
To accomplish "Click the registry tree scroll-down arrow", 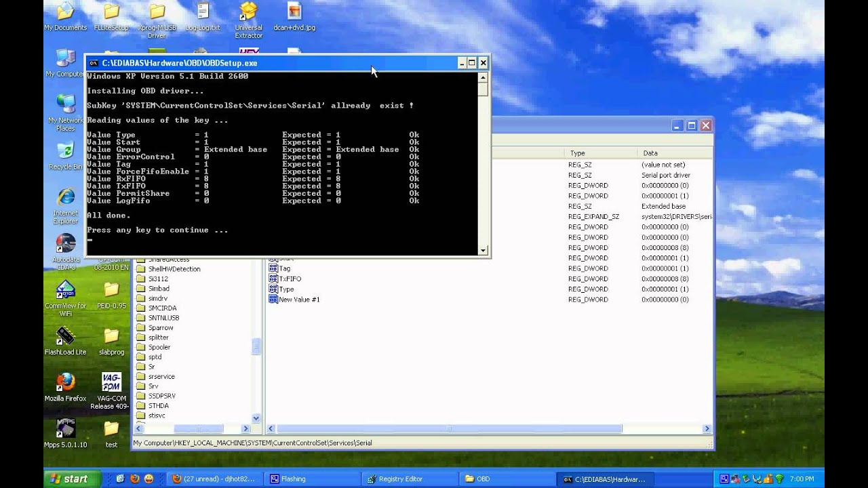I will [x=256, y=418].
